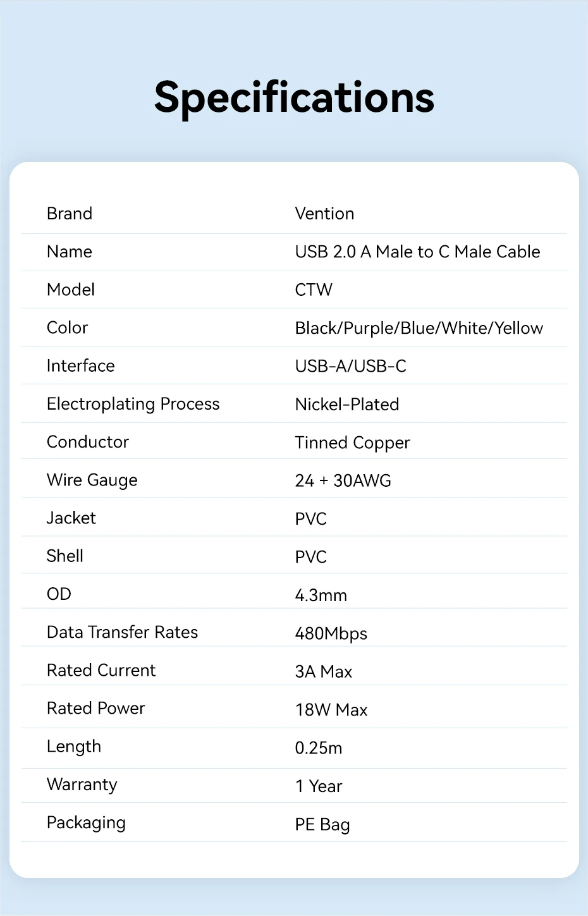Select the Nickel-Plated value
The height and width of the screenshot is (916, 588).
click(x=346, y=405)
